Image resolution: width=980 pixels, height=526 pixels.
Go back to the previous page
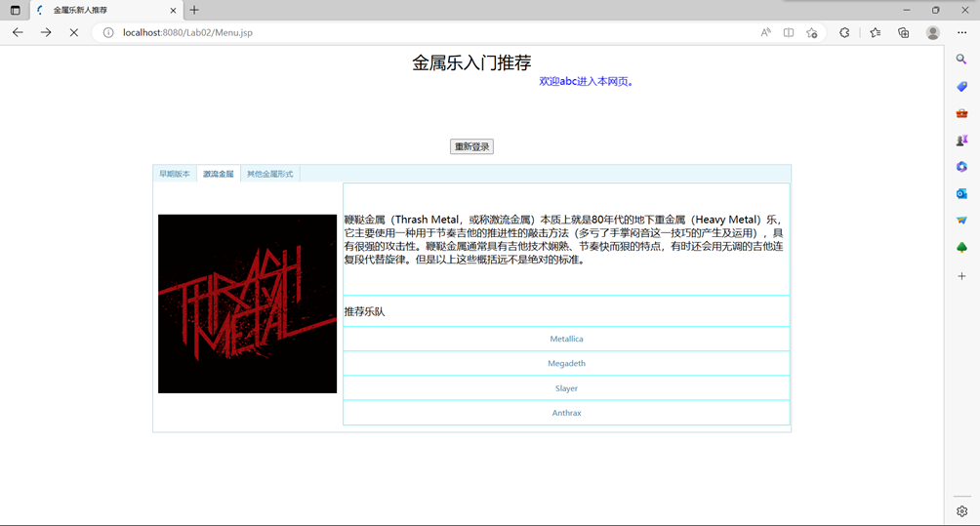18,32
